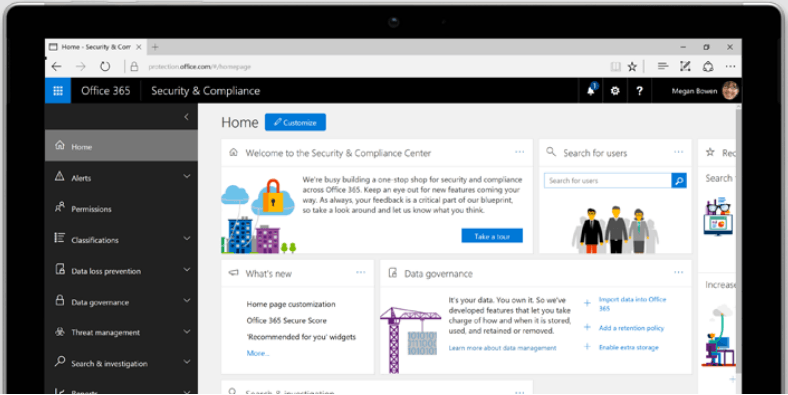Close the Home - Security browser tab
The width and height of the screenshot is (788, 395).
pyautogui.click(x=139, y=47)
